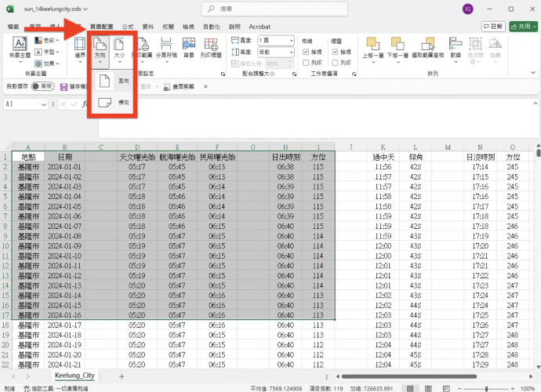The image size is (541, 392).
Task: Click the fx Insert Function icon
Action: pos(85,103)
